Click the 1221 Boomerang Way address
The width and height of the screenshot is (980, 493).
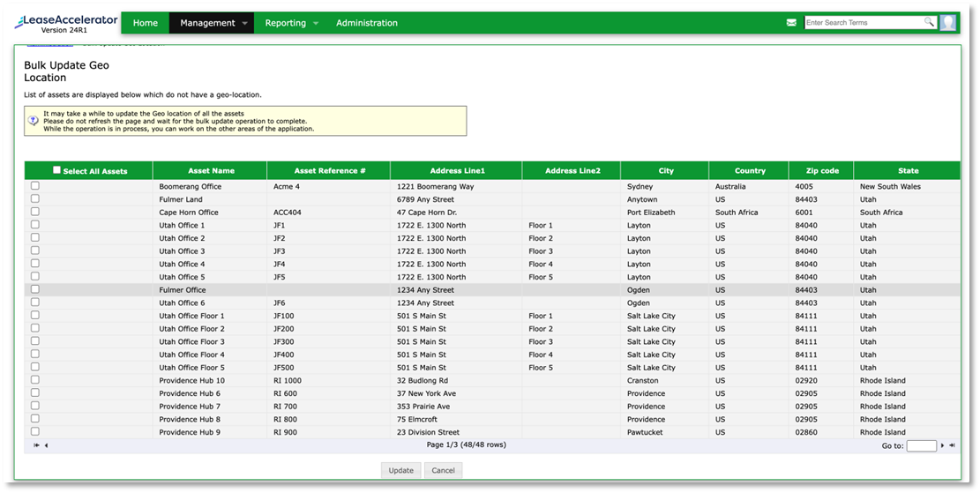pyautogui.click(x=436, y=186)
